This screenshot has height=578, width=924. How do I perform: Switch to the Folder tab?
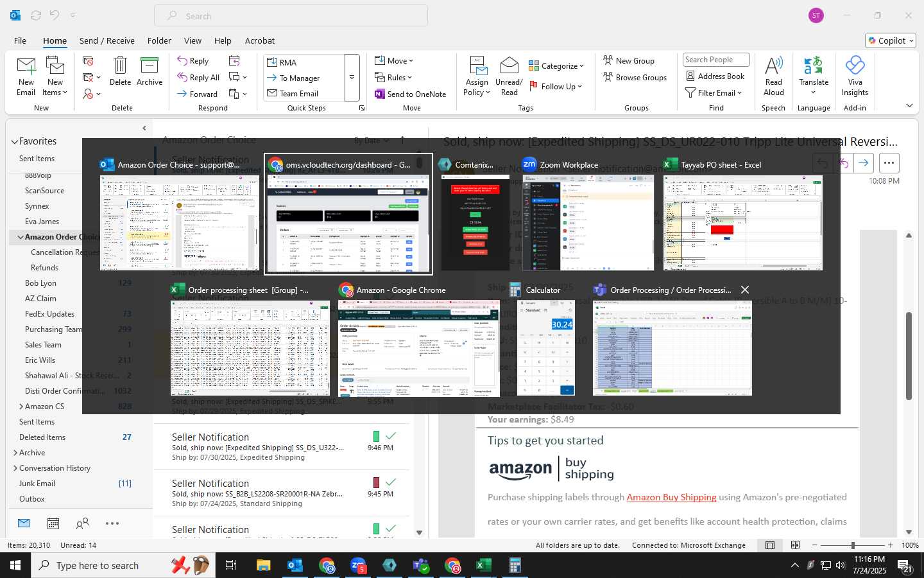(x=159, y=40)
